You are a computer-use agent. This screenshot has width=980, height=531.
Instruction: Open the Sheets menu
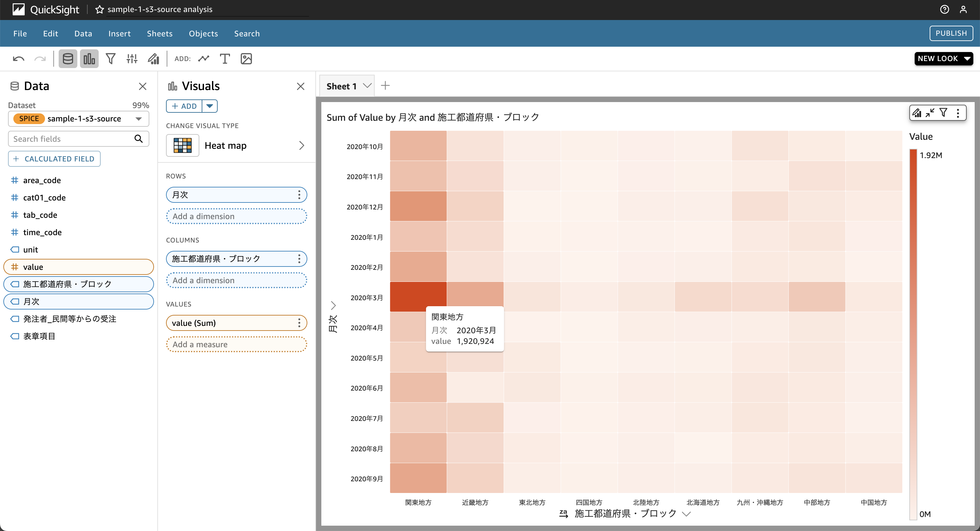(160, 33)
